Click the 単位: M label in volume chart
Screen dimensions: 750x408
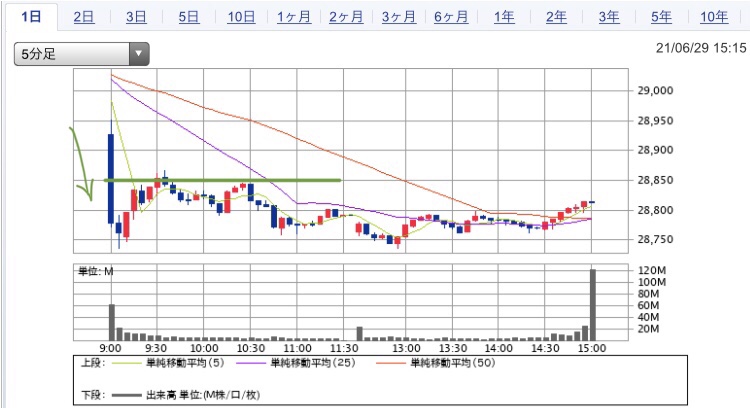(x=96, y=271)
